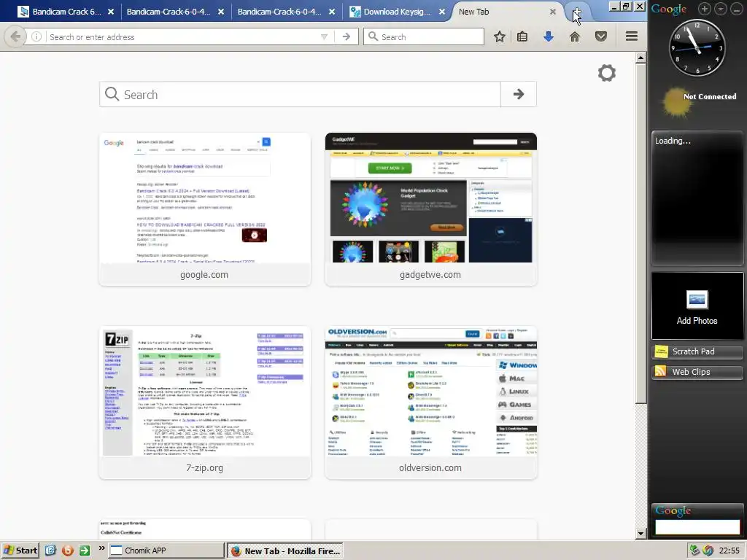Viewport: 747px width, 560px height.
Task: Click the site info icon in address bar
Action: coord(36,36)
